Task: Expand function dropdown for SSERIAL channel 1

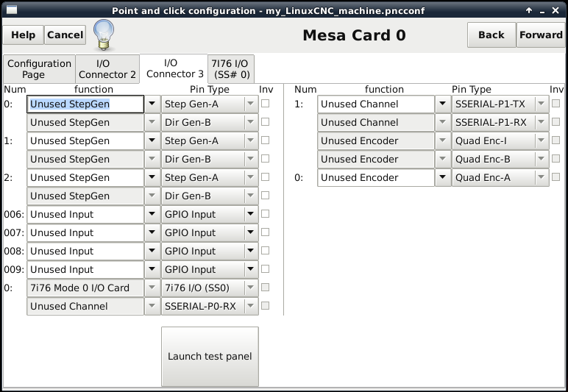Action: tap(443, 104)
